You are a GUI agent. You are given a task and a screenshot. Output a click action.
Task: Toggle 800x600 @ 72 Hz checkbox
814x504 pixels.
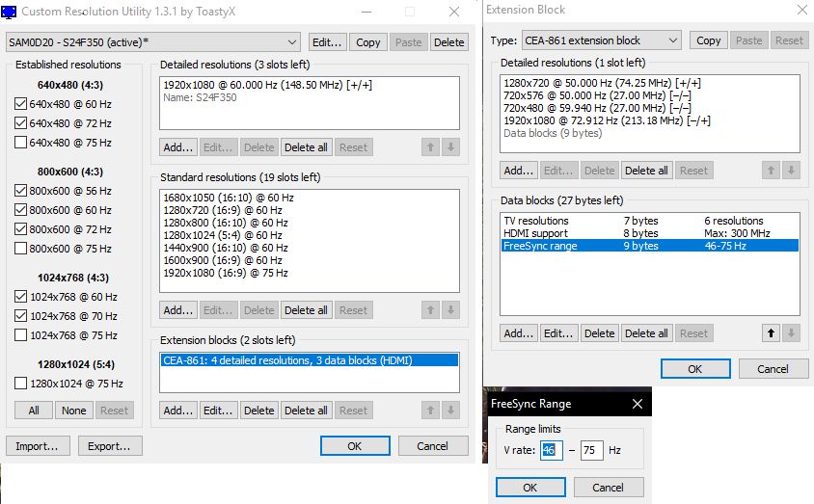(20, 228)
